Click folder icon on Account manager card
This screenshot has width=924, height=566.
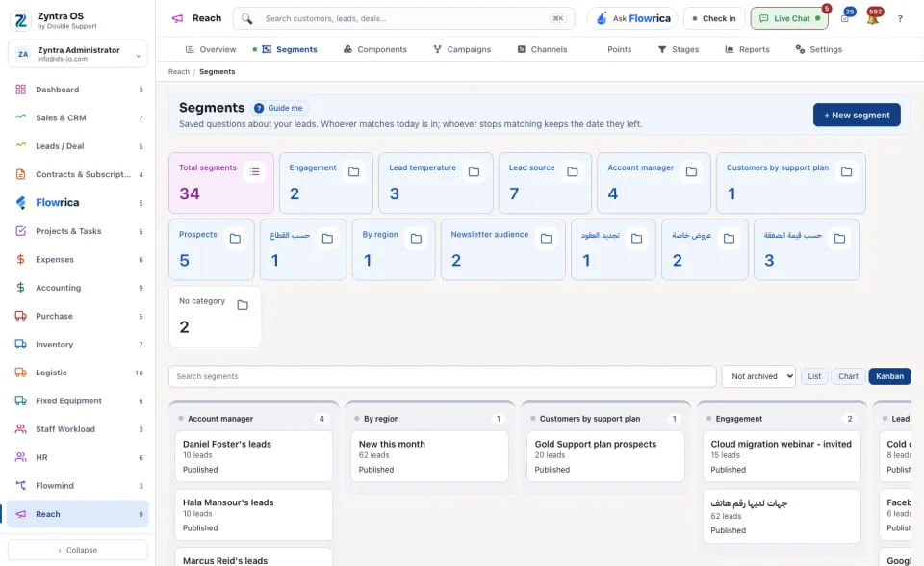691,171
